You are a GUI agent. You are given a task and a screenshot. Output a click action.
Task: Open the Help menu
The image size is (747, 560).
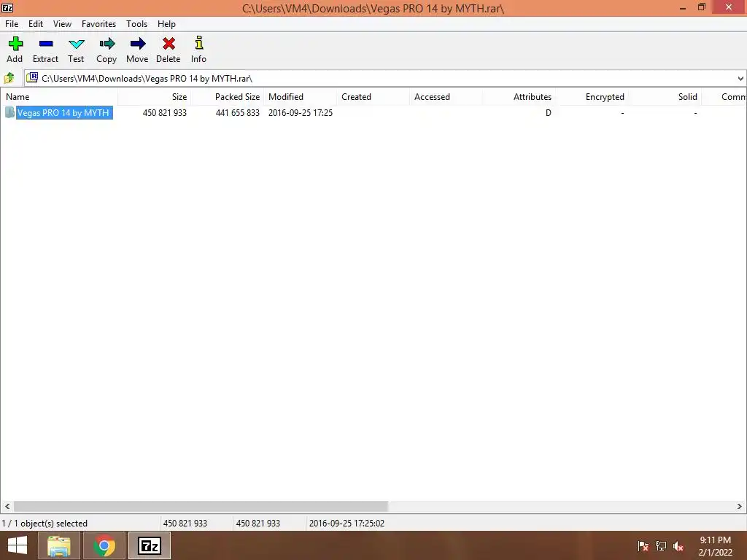click(166, 24)
